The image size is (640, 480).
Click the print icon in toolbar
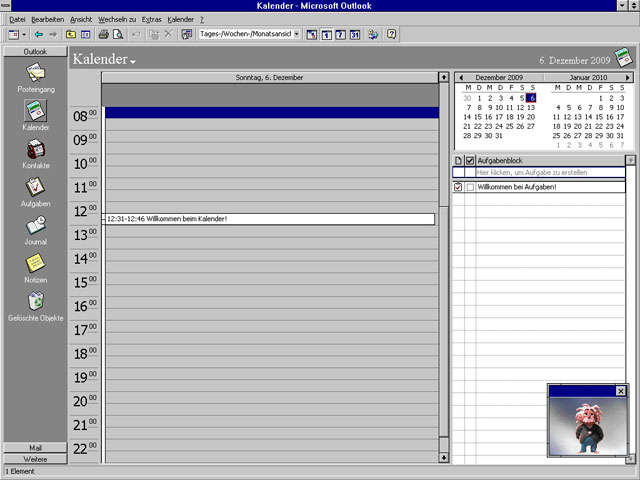[x=103, y=34]
